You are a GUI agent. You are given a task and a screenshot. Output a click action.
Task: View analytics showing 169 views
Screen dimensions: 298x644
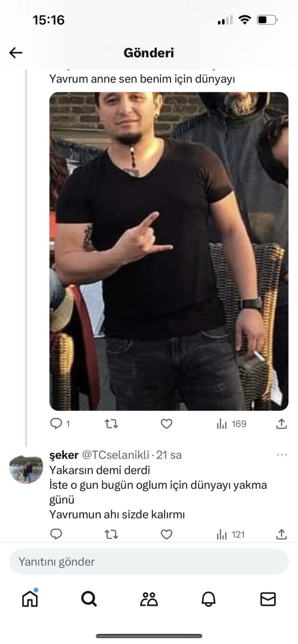[x=231, y=424]
